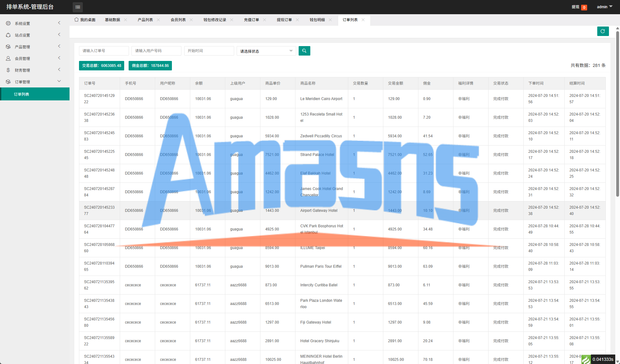Click the vertical page scrollbar
620x364 pixels.
[617, 114]
